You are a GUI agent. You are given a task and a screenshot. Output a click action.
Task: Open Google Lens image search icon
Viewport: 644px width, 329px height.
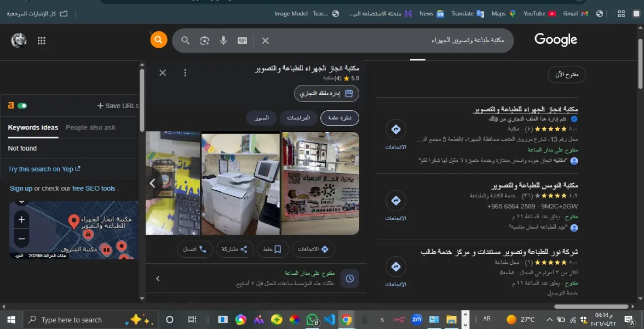(x=205, y=41)
